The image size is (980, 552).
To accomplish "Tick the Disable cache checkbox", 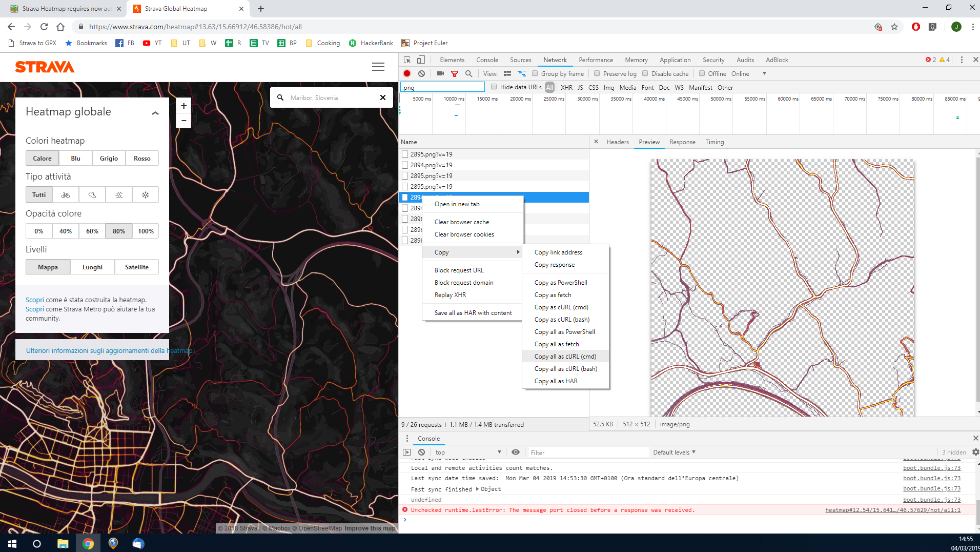I will 645,74.
